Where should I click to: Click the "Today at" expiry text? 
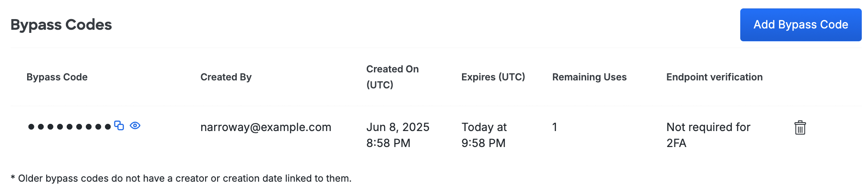(484, 127)
